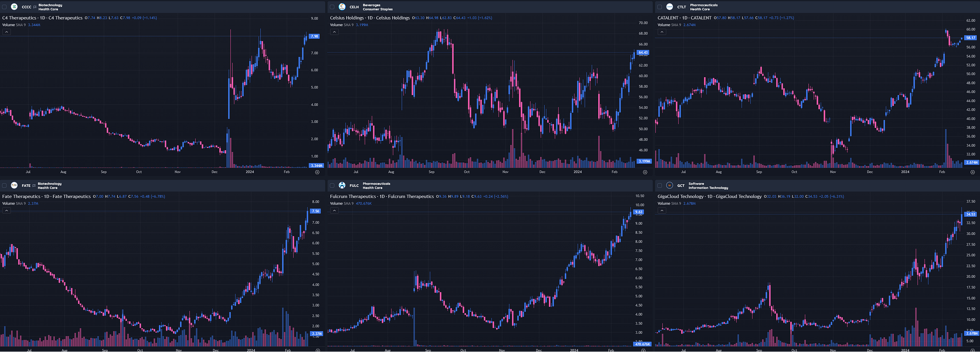Click the CTLT ticker symbol
This screenshot has width=980, height=352.
[x=682, y=7]
